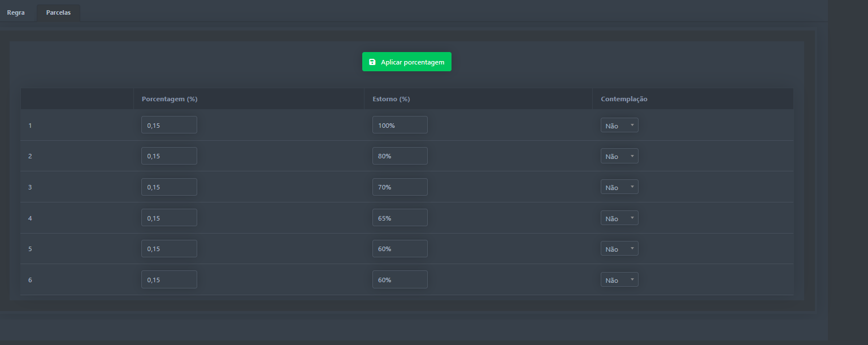Expand the Contemplação dropdown for row 4
The height and width of the screenshot is (345, 868).
(619, 218)
